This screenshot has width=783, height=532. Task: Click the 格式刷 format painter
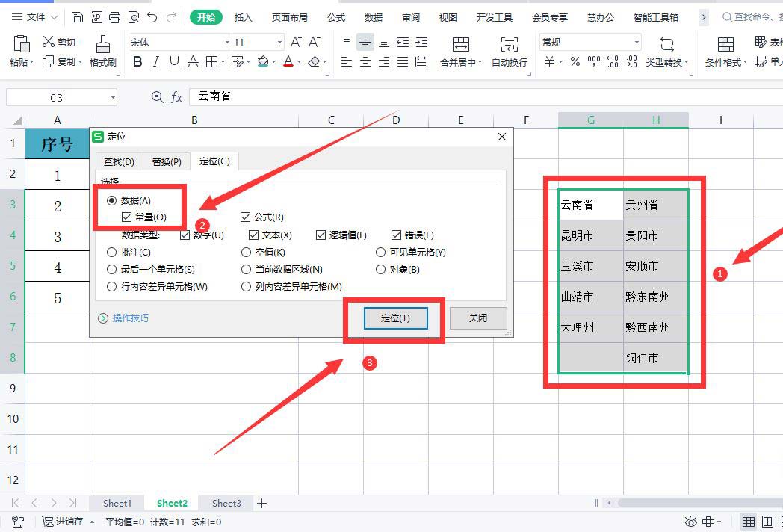103,51
